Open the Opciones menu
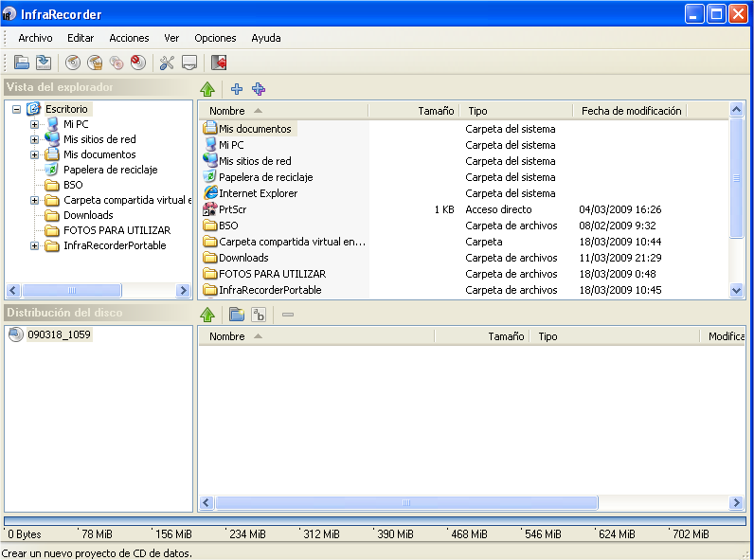 tap(215, 38)
